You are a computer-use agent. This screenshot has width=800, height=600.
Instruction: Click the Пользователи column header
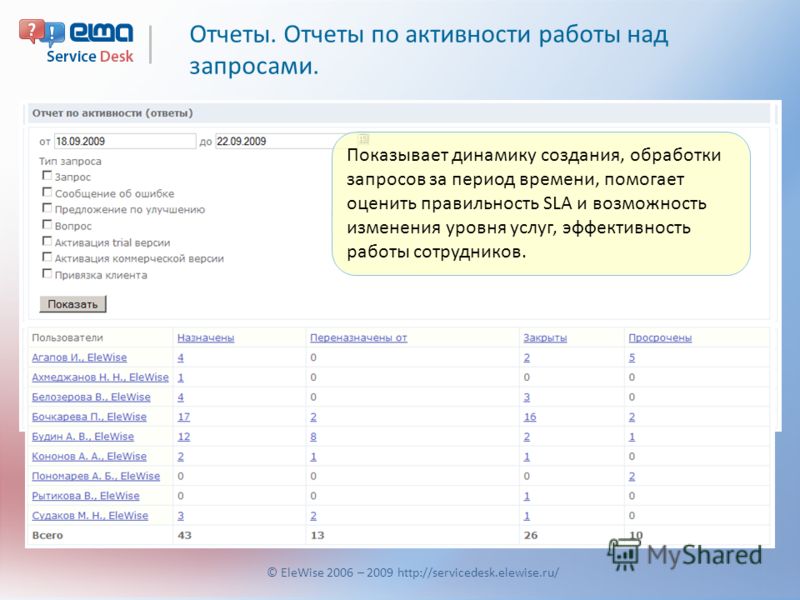67,338
